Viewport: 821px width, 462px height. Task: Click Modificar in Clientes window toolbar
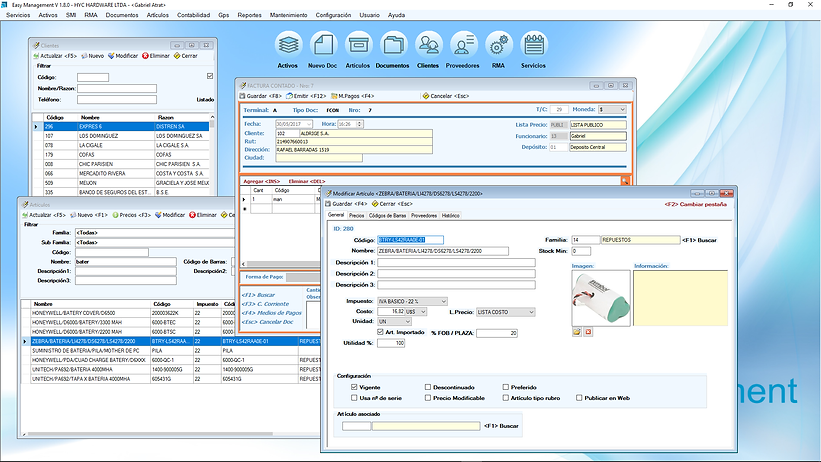(x=123, y=56)
